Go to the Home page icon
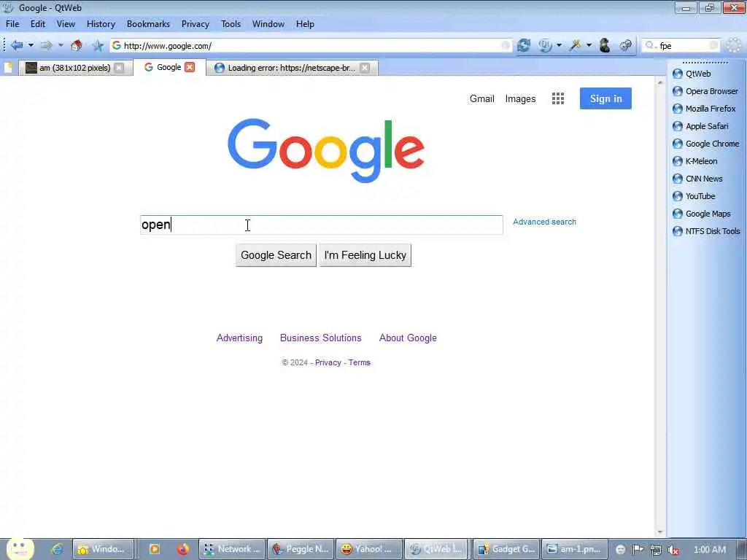The width and height of the screenshot is (747, 560). pos(76,46)
